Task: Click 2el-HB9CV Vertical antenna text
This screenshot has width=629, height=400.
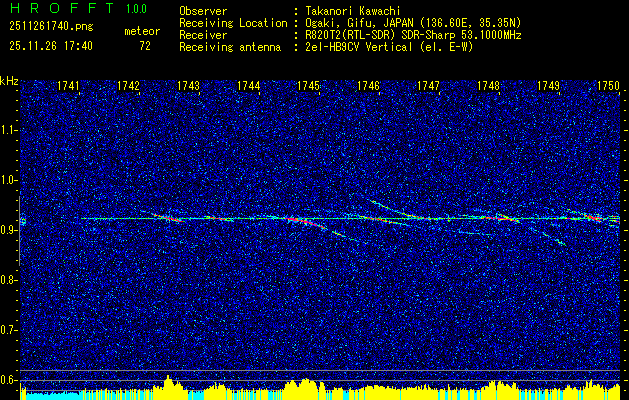Action: 389,47
